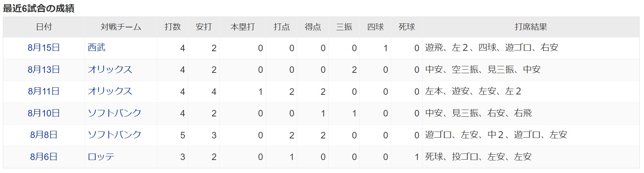The image size is (644, 173).
Task: Click ソフトバンク link in 8月10日 row
Action: 114,113
